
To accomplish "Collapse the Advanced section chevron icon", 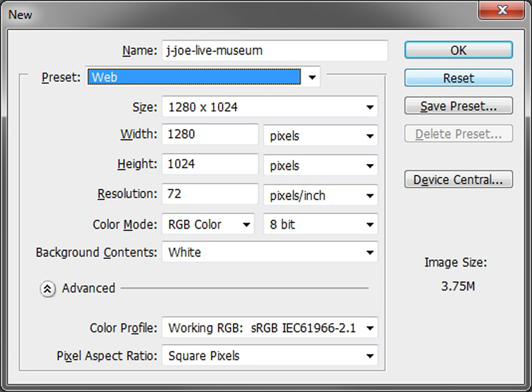I will 47,289.
